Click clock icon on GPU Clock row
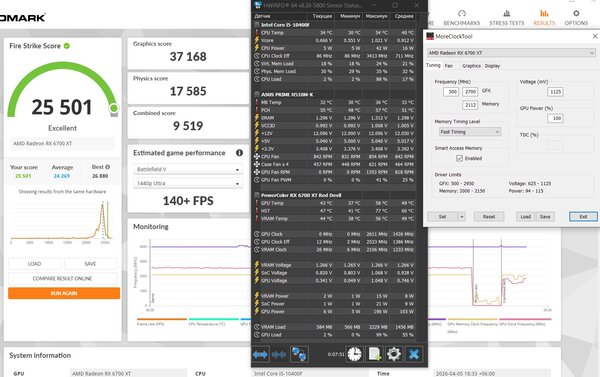This screenshot has width=600, height=377. click(257, 234)
